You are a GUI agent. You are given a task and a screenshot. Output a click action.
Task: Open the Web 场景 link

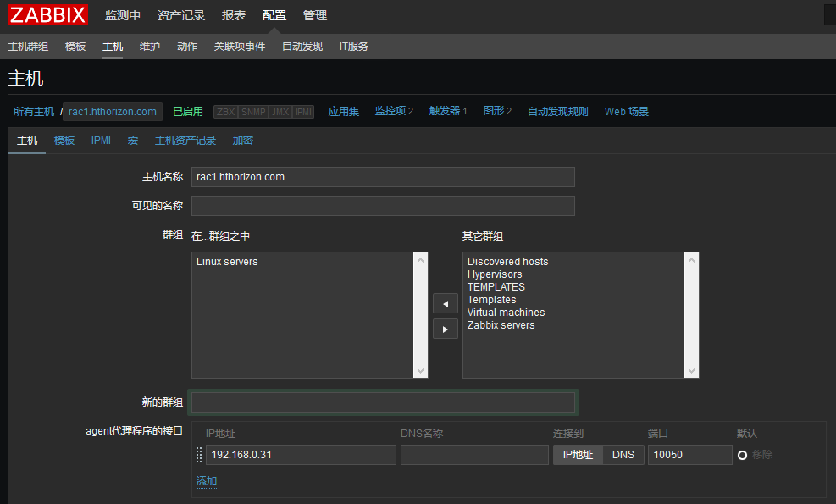(627, 112)
